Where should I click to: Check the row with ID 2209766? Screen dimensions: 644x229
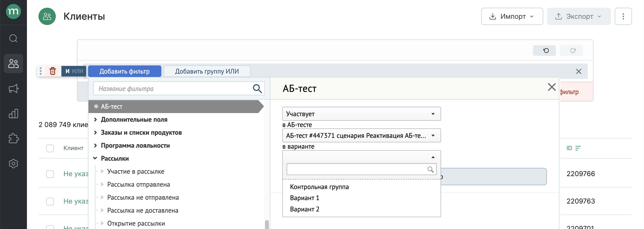point(50,174)
